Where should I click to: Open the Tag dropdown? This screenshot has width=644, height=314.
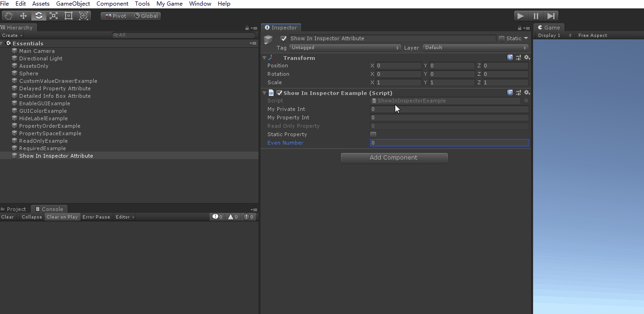(x=345, y=48)
